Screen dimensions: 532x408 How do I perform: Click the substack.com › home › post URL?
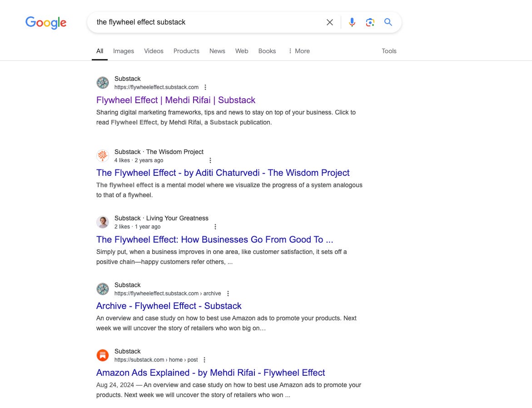(156, 360)
